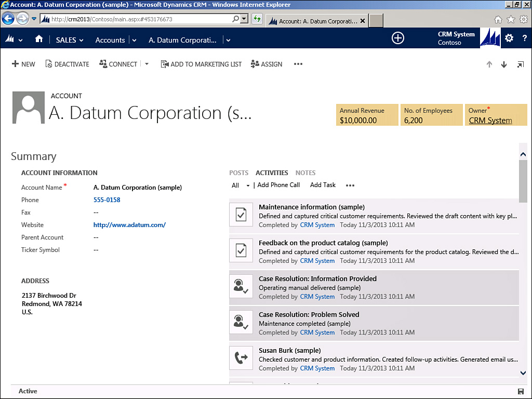
Task: Expand the SALES area dropdown
Action: point(82,40)
